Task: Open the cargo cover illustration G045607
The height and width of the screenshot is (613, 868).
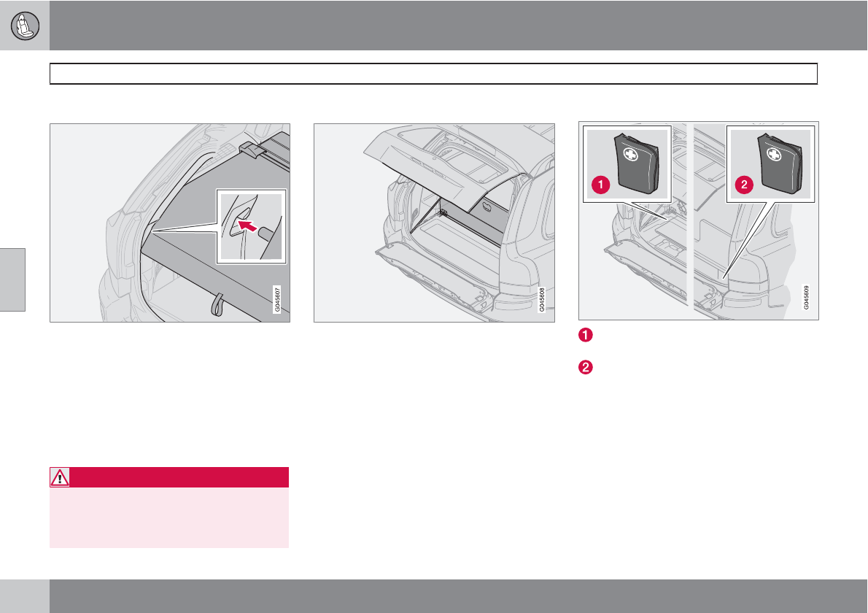Action: (x=170, y=223)
